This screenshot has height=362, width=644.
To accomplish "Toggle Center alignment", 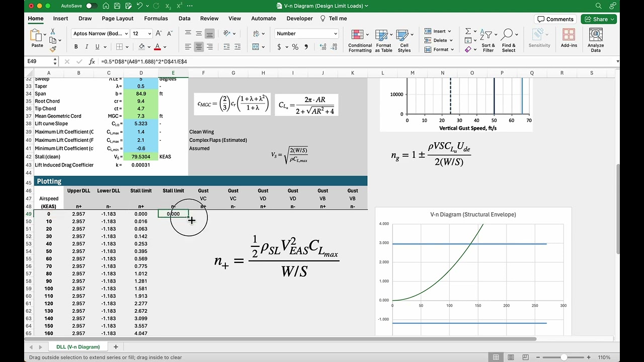I will (199, 47).
